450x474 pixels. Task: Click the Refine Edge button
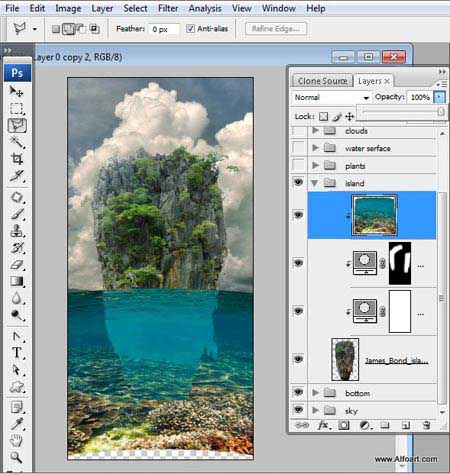[276, 29]
